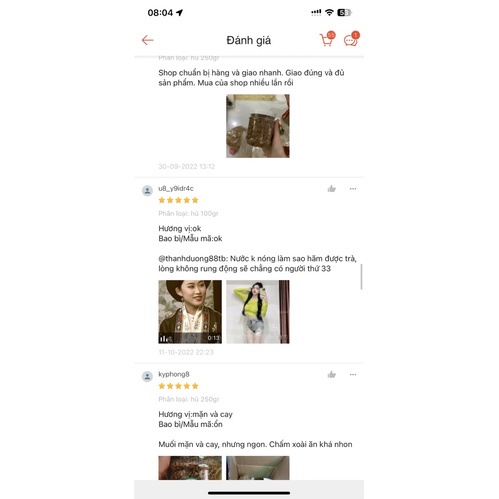Tap the @thanhduong88tb mention
The width and height of the screenshot is (499, 499).
coord(193,259)
